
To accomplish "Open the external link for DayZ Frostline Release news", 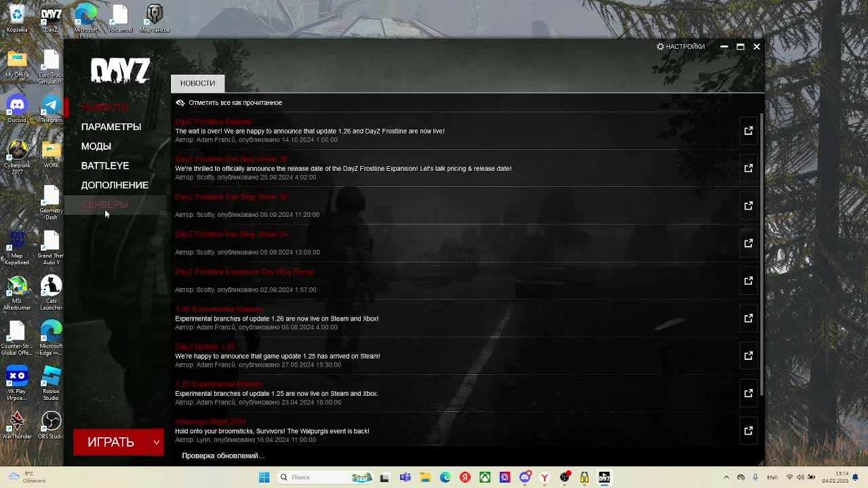I will [749, 130].
